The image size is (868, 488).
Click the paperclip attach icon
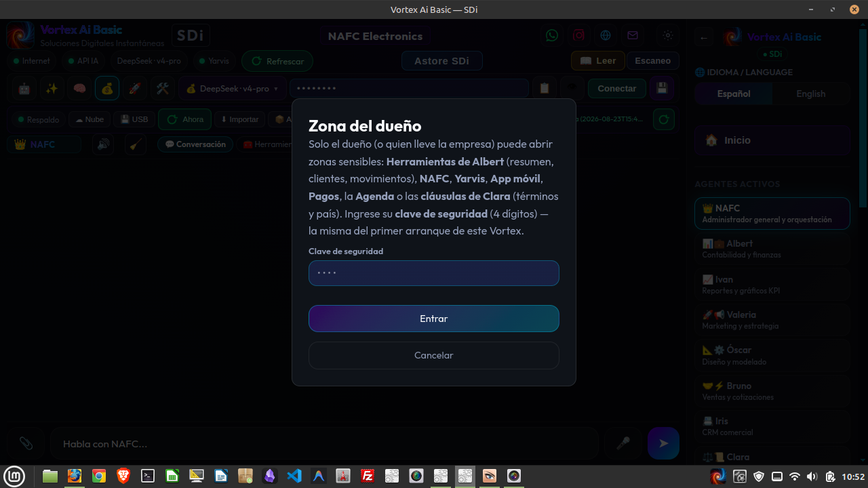pos(26,443)
